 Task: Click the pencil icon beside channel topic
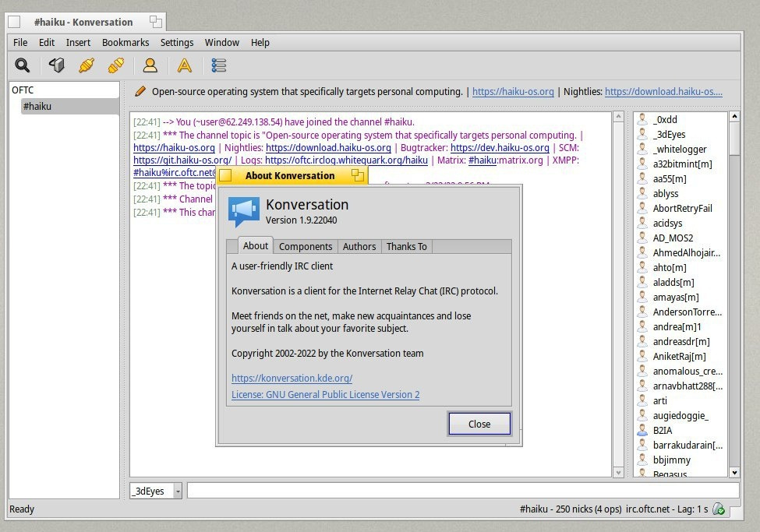pos(140,91)
